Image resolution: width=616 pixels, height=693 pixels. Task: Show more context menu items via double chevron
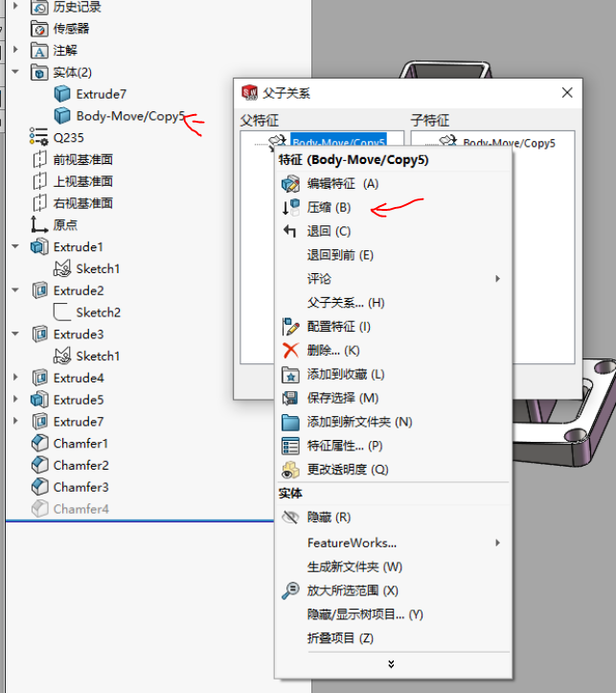[391, 664]
